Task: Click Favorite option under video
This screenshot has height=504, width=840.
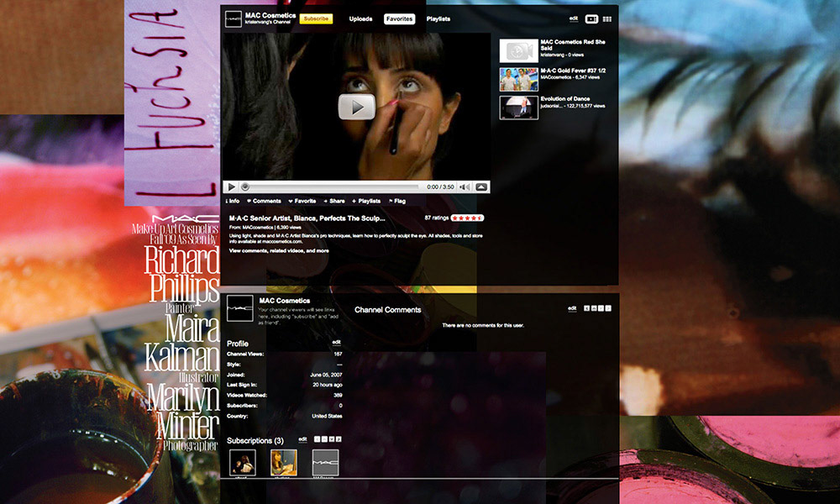Action: click(302, 202)
